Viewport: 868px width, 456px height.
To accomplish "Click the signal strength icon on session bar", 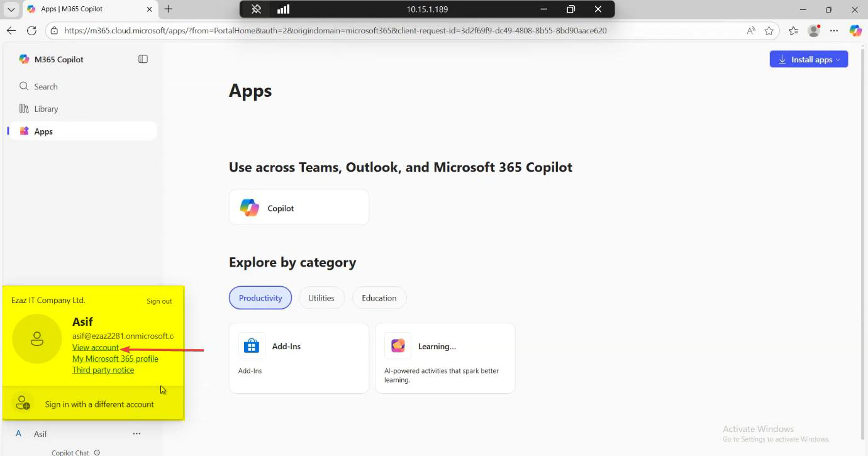I will pyautogui.click(x=283, y=9).
